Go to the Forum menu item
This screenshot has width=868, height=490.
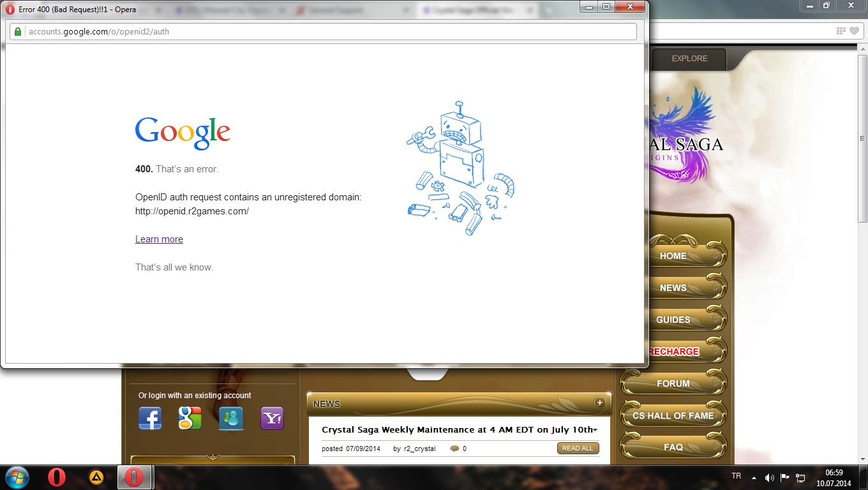point(673,383)
